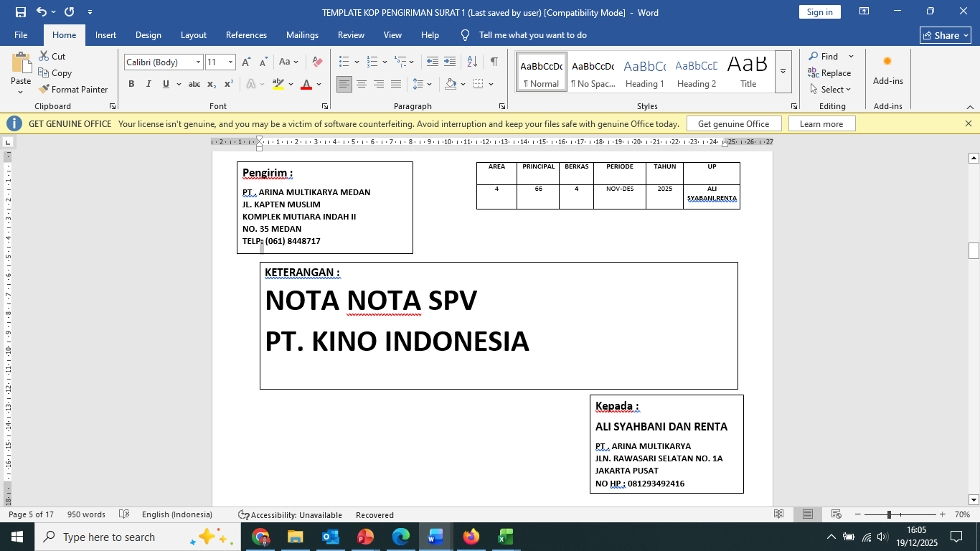Apply the Heading 1 style
This screenshot has width=980, height=551.
point(644,71)
